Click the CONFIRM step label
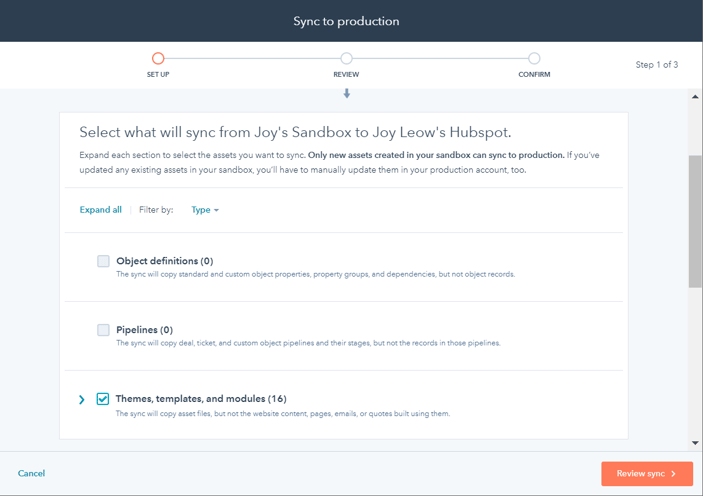This screenshot has height=496, width=703. coord(534,74)
